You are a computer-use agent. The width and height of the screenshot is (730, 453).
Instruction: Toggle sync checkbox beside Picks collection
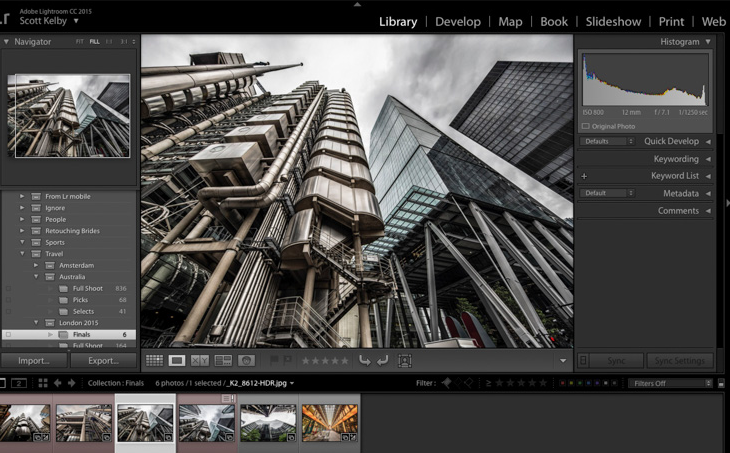[8, 300]
